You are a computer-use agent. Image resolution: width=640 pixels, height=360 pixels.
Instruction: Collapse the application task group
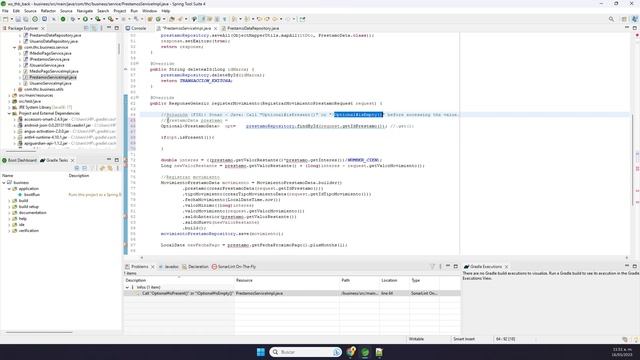click(x=9, y=189)
